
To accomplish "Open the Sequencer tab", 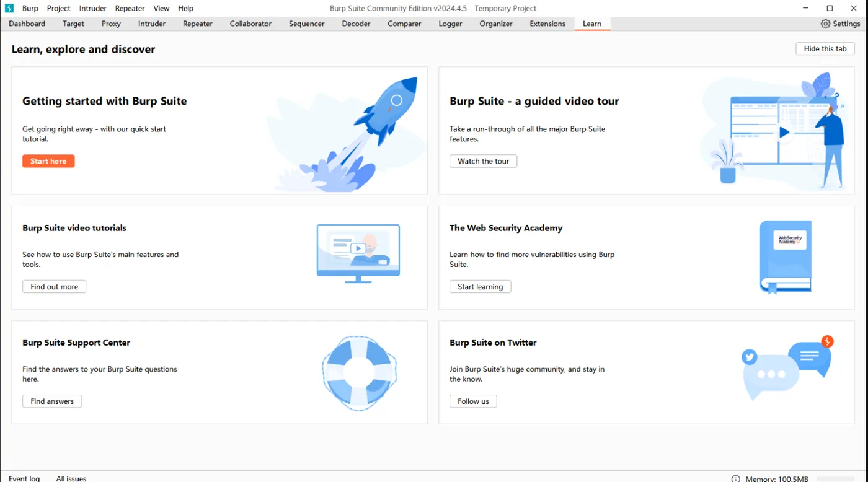I will pyautogui.click(x=307, y=24).
